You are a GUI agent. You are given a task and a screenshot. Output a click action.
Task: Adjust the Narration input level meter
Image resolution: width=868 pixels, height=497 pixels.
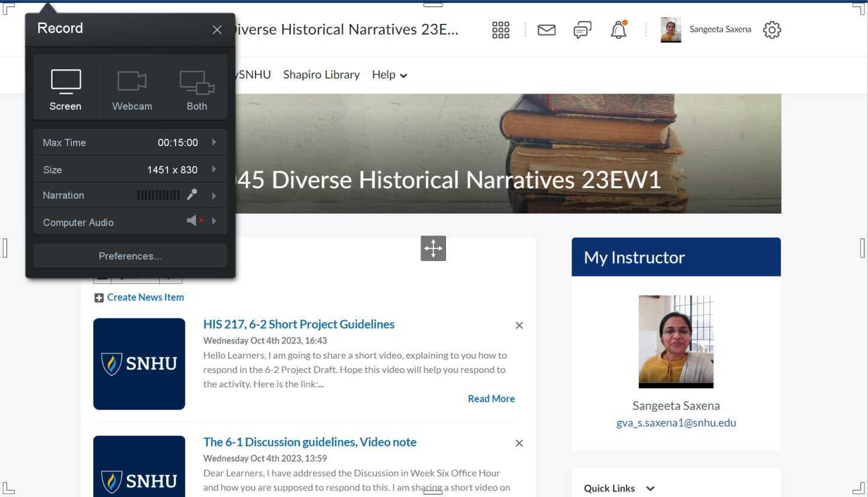[x=158, y=195]
